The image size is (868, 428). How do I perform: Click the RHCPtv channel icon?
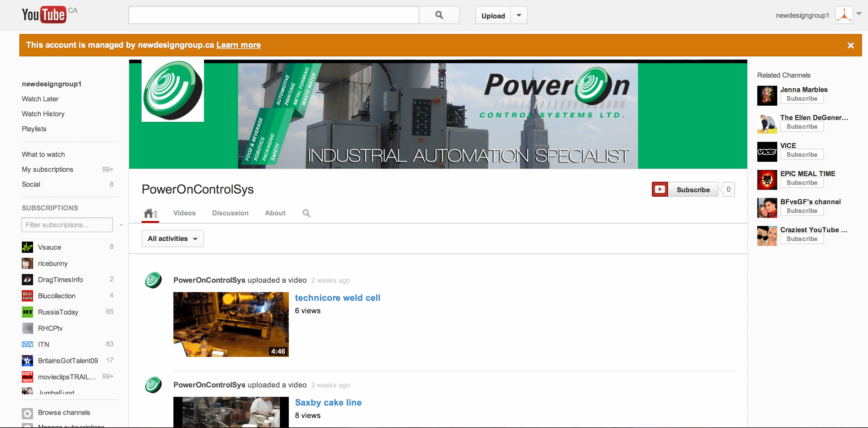27,328
